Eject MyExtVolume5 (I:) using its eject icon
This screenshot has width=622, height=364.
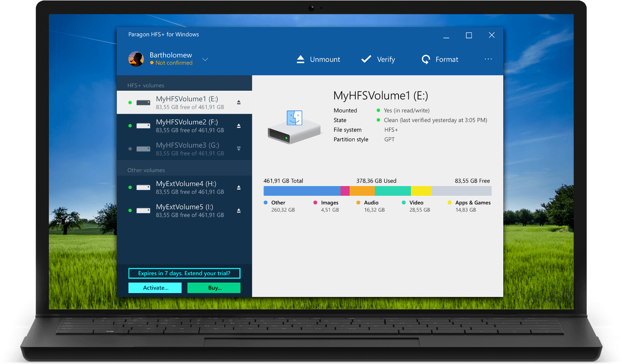pos(239,210)
